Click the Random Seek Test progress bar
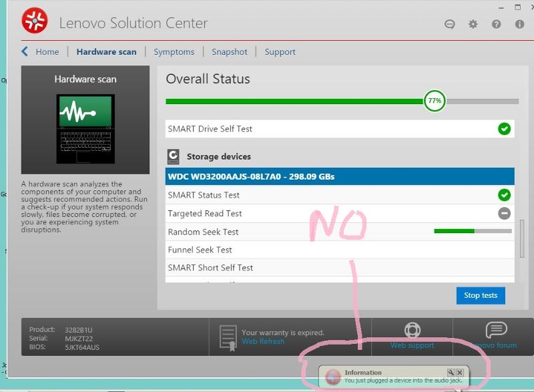This screenshot has width=534, height=392. point(473,231)
